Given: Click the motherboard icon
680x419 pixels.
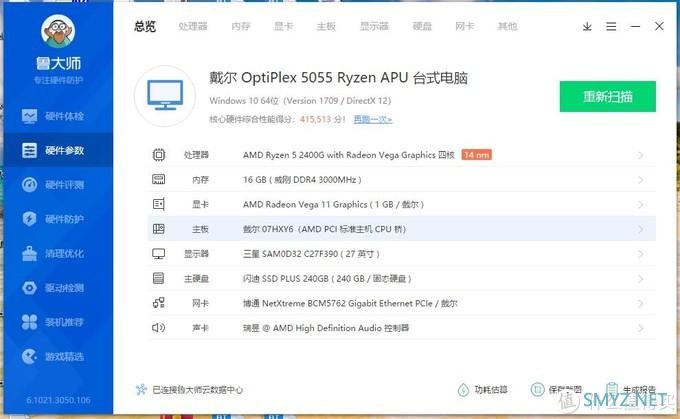Looking at the screenshot, I should 159,229.
